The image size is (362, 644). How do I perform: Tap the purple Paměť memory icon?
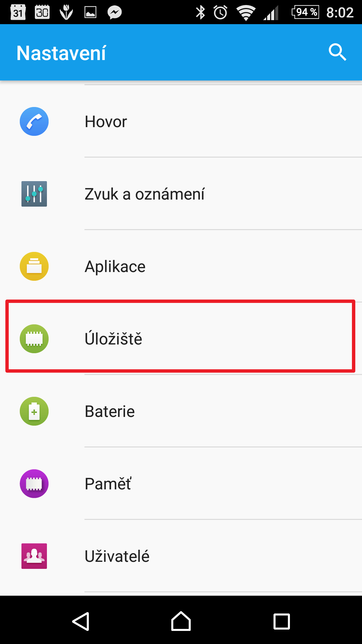coord(34,484)
